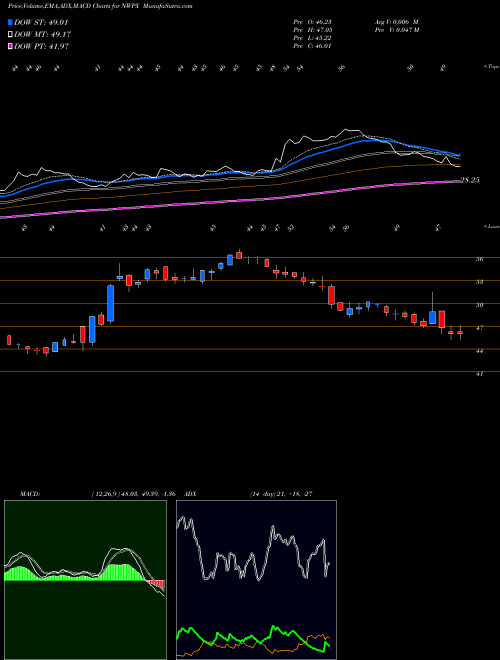Click the 'ADX' panel label

tap(190, 494)
